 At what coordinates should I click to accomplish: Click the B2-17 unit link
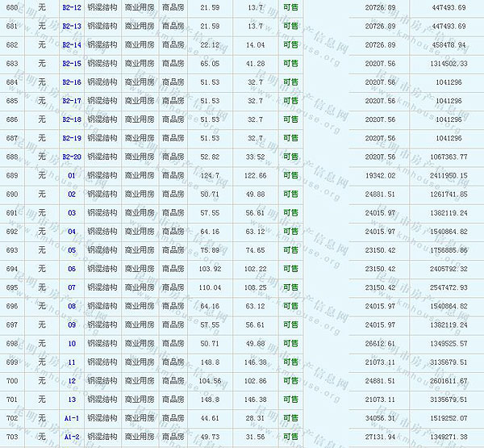72,101
